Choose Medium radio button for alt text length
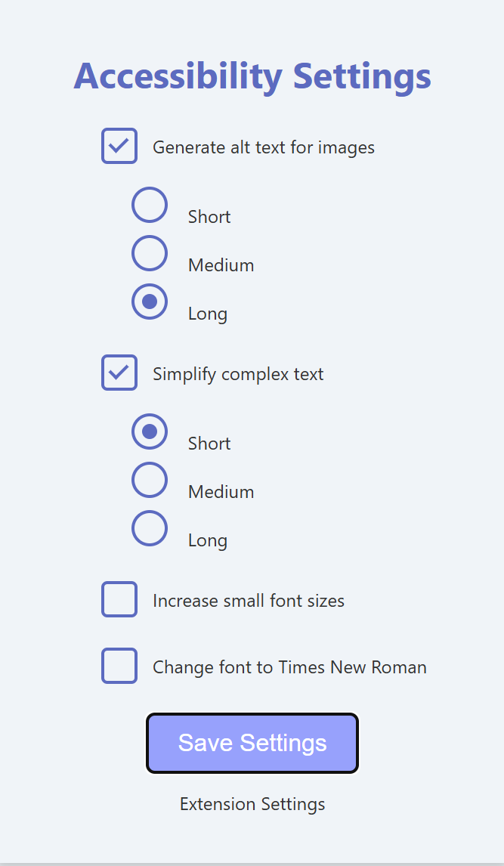504x866 pixels. 150,253
